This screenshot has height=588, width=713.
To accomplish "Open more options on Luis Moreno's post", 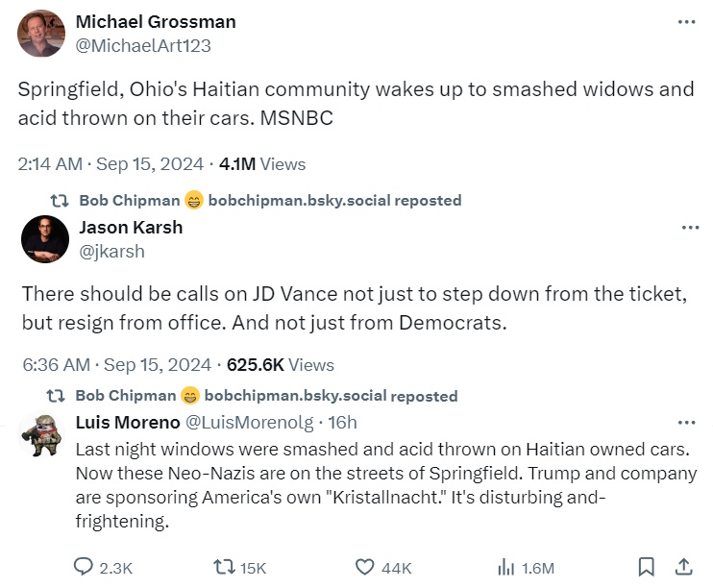I will tap(686, 423).
